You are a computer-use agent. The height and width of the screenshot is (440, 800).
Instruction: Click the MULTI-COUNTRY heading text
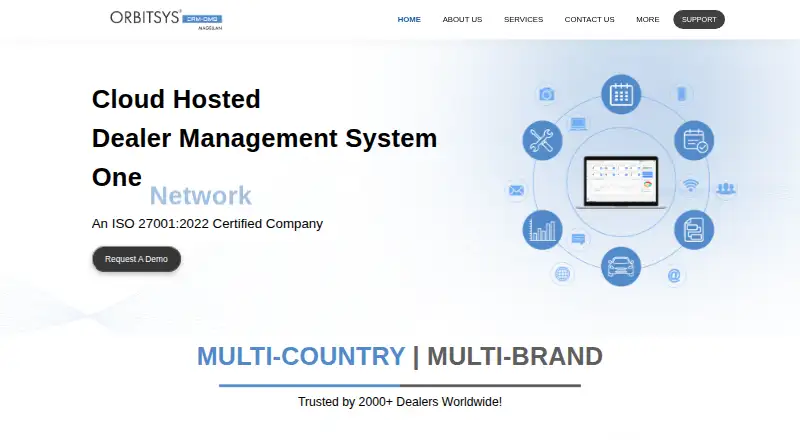301,356
